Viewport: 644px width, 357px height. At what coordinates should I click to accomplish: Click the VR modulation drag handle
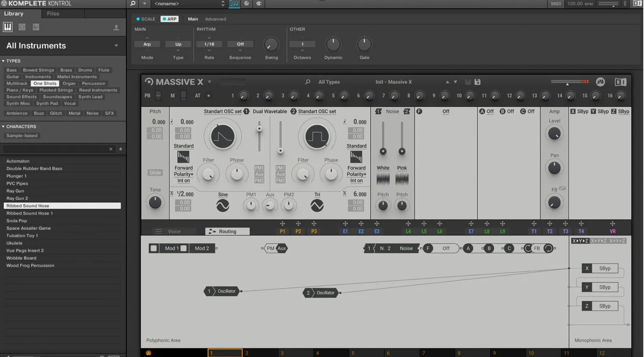pos(612,224)
